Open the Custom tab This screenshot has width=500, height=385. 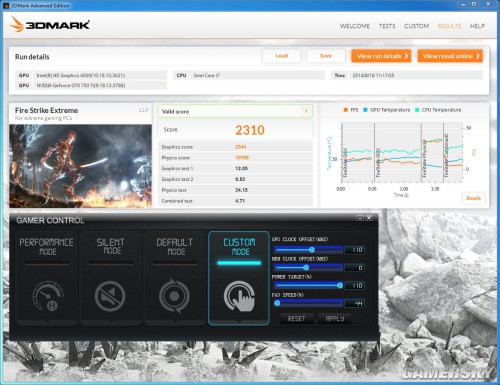(416, 26)
